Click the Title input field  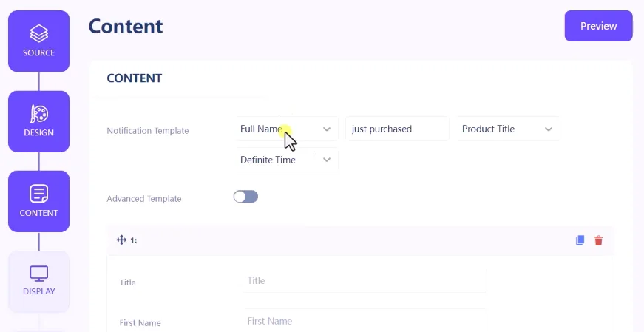[365, 281]
